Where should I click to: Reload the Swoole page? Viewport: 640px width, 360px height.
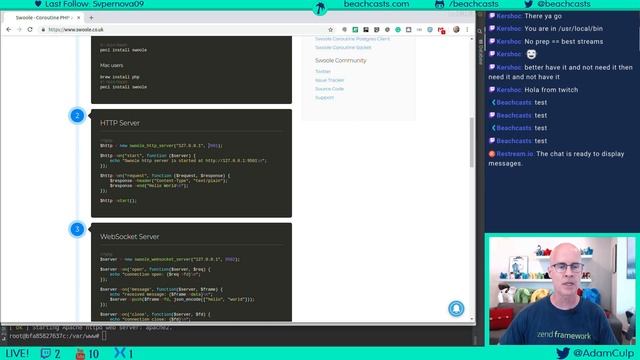tap(30, 29)
